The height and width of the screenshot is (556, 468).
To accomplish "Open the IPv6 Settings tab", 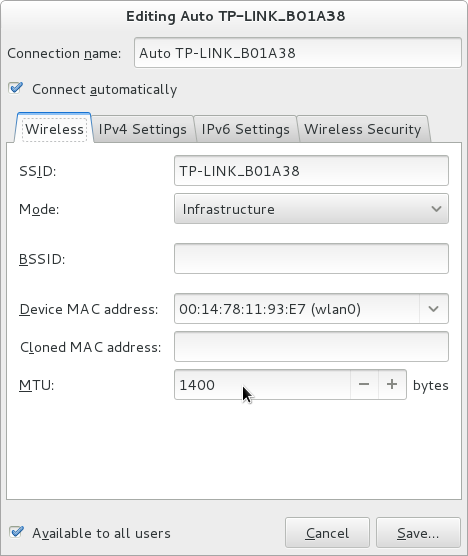I will pyautogui.click(x=245, y=129).
